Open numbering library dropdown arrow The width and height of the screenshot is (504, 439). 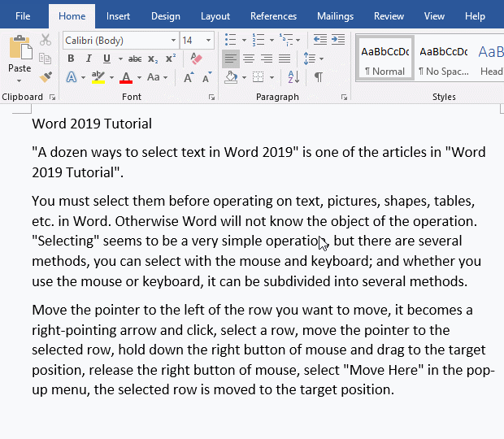[272, 40]
